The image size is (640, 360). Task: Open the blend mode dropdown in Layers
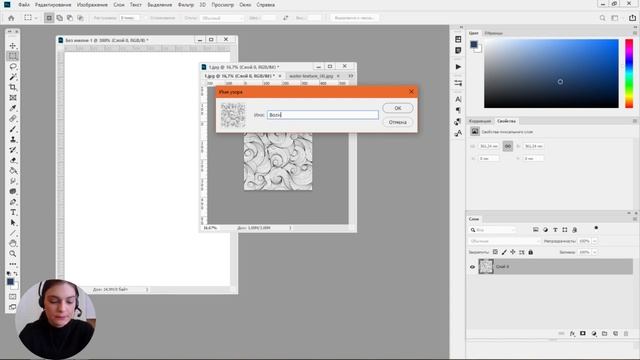tap(504, 241)
